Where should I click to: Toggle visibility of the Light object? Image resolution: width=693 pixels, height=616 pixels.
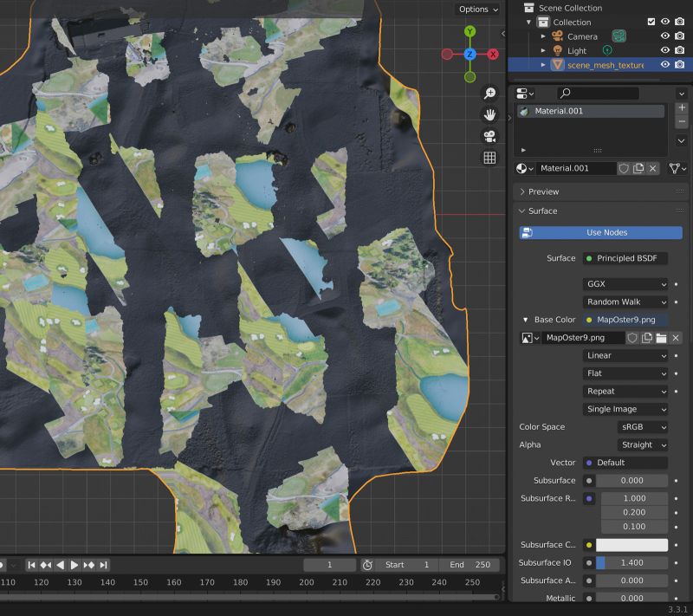pyautogui.click(x=665, y=51)
